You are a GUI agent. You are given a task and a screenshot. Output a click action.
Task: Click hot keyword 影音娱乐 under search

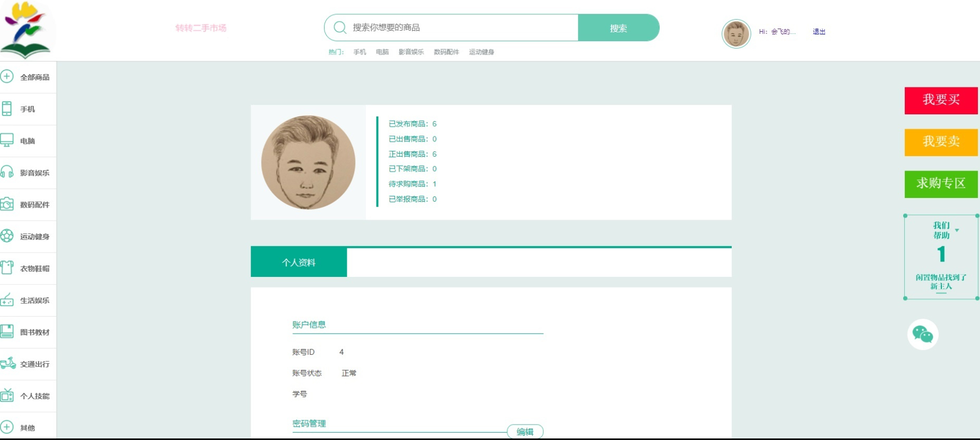(x=411, y=52)
